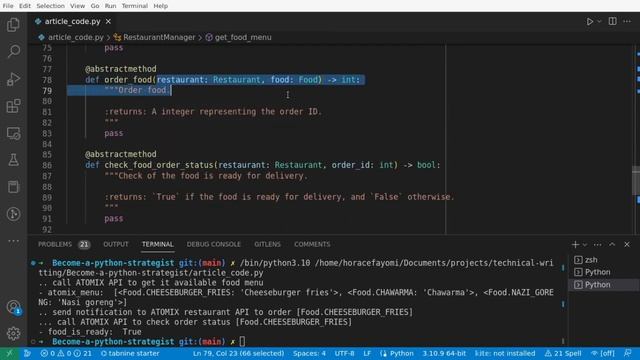Open errors and warnings count
This screenshot has height=360, width=640.
(66, 353)
